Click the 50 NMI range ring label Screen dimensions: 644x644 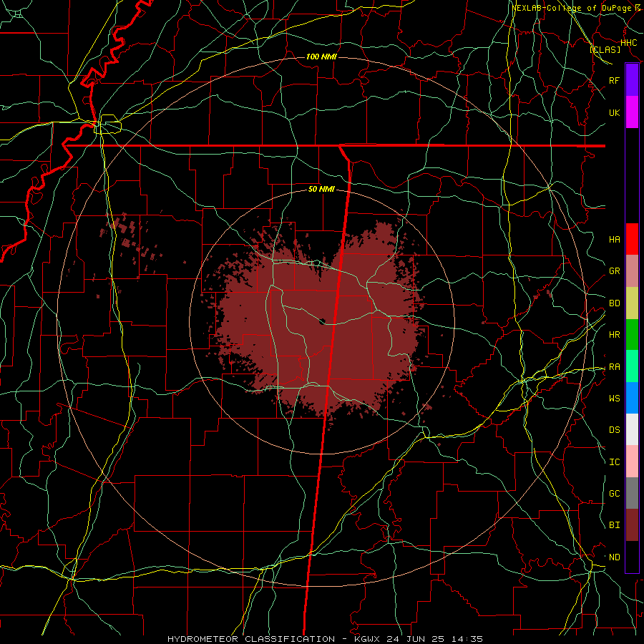tap(321, 189)
